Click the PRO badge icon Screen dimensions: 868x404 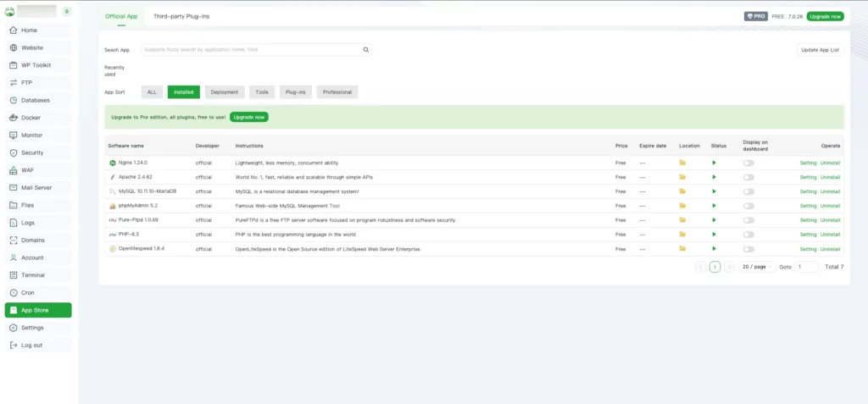[x=755, y=17]
